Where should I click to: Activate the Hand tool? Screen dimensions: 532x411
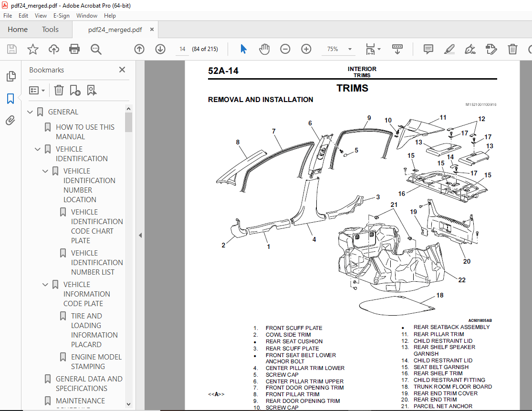264,49
